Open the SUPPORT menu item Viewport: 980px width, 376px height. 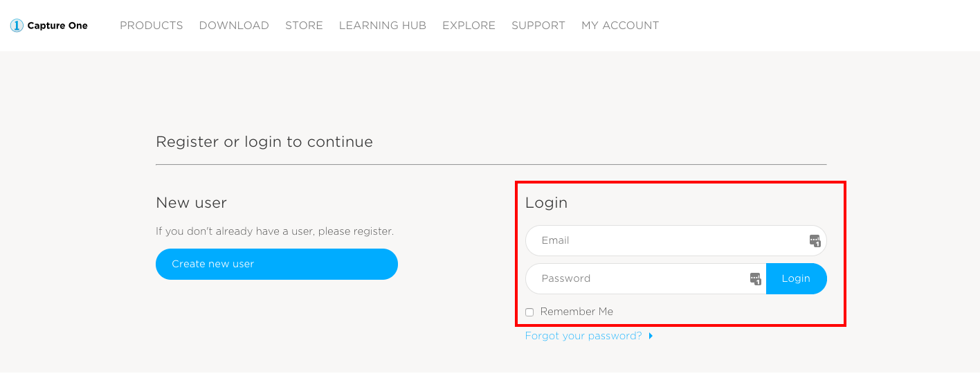click(538, 26)
